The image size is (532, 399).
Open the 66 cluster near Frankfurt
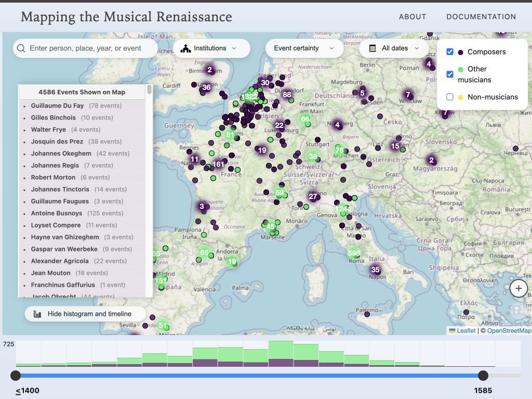point(305,119)
